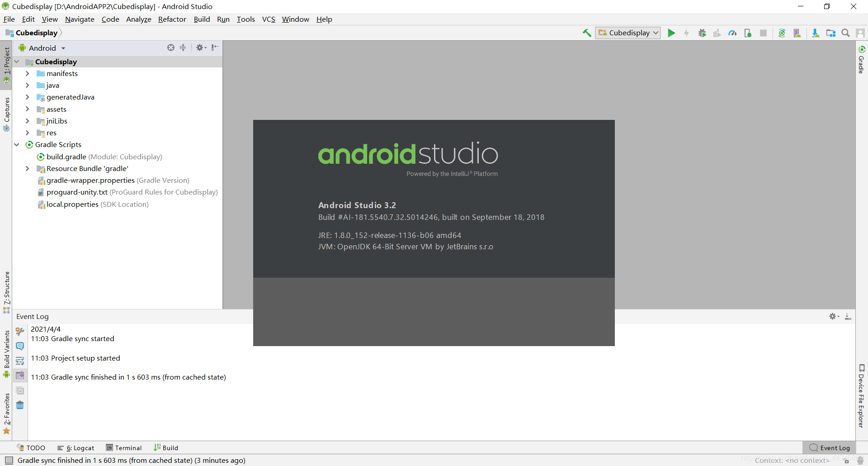868x466 pixels.
Task: Click the Search Everywhere magnifier
Action: coord(845,33)
